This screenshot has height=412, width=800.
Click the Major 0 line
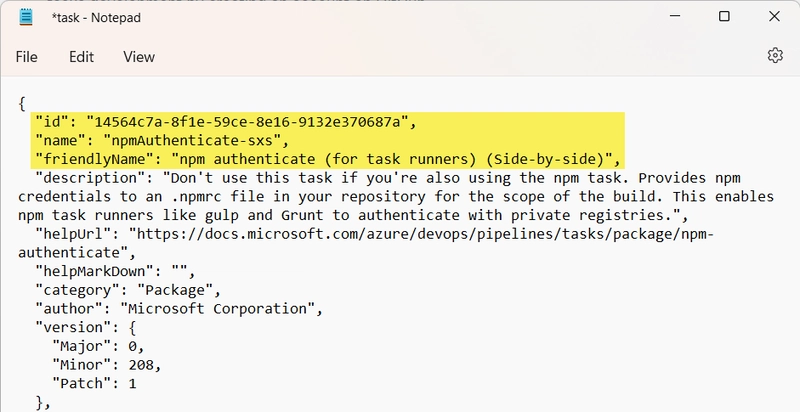click(98, 347)
